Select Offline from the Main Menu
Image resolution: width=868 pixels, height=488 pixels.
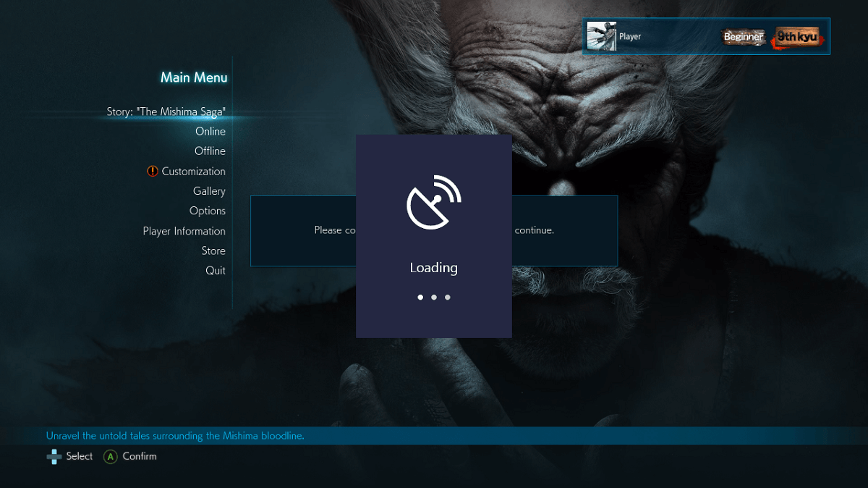[x=210, y=151]
